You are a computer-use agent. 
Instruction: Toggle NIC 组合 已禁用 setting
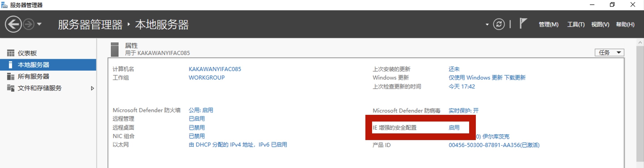197,136
